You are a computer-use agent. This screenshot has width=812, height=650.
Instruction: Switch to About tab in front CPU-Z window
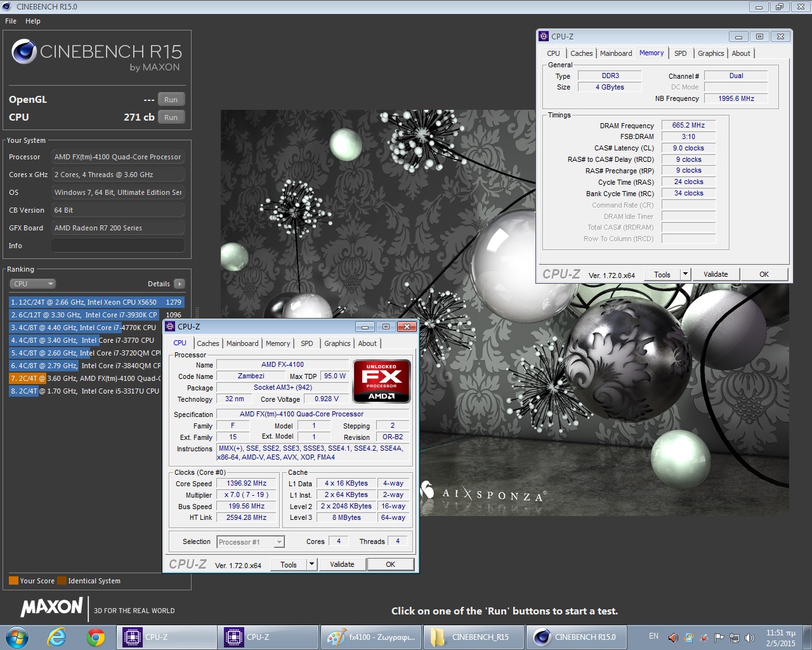point(367,343)
